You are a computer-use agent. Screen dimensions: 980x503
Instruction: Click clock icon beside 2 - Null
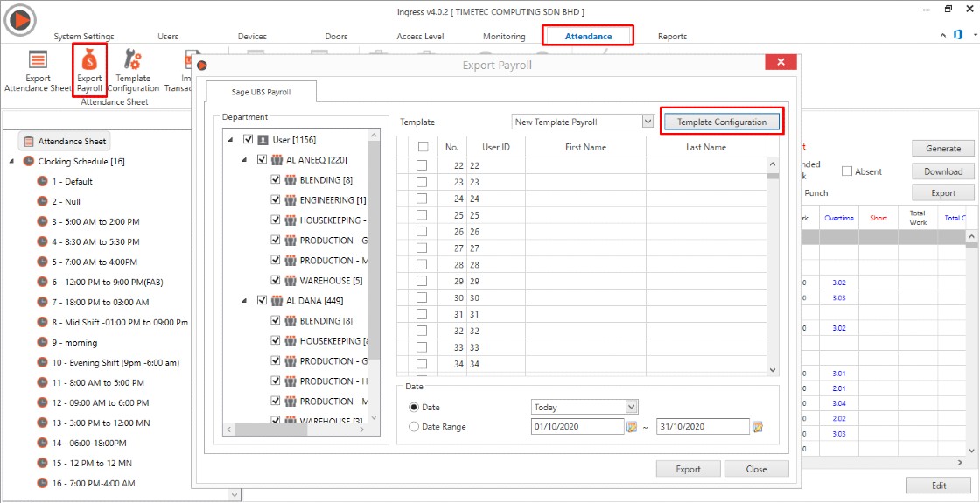(43, 201)
